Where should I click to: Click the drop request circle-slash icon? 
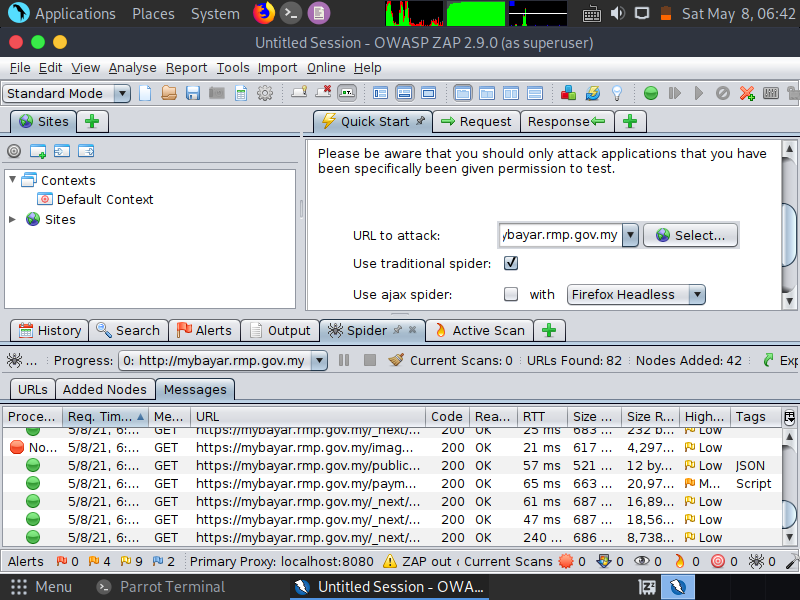click(723, 93)
